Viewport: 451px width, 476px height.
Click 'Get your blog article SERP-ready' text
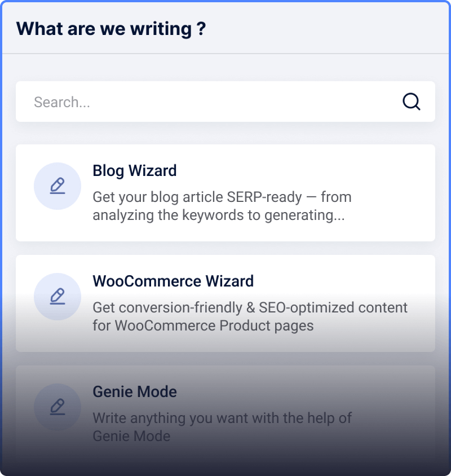click(x=197, y=197)
